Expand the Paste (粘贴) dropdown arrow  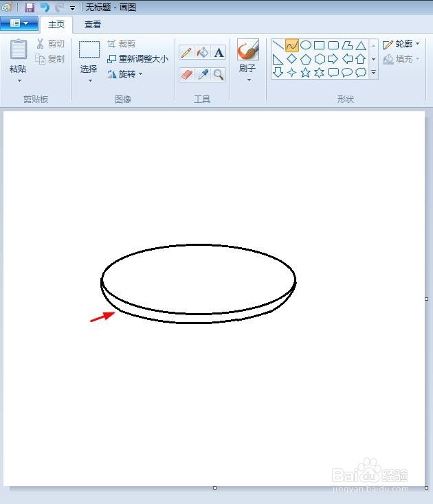pyautogui.click(x=19, y=80)
